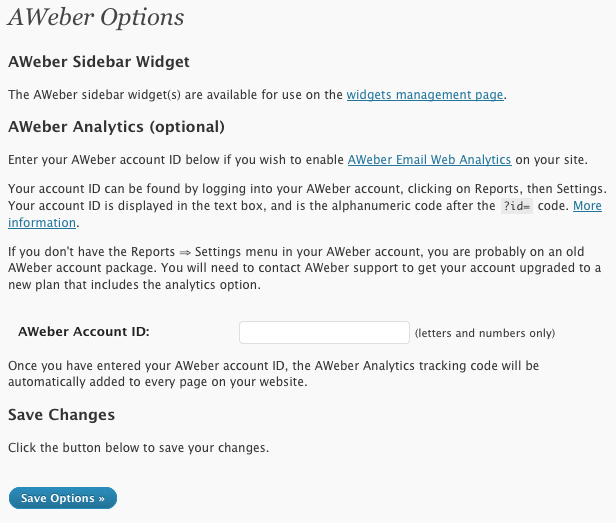Open the widgets management page link

425,95
